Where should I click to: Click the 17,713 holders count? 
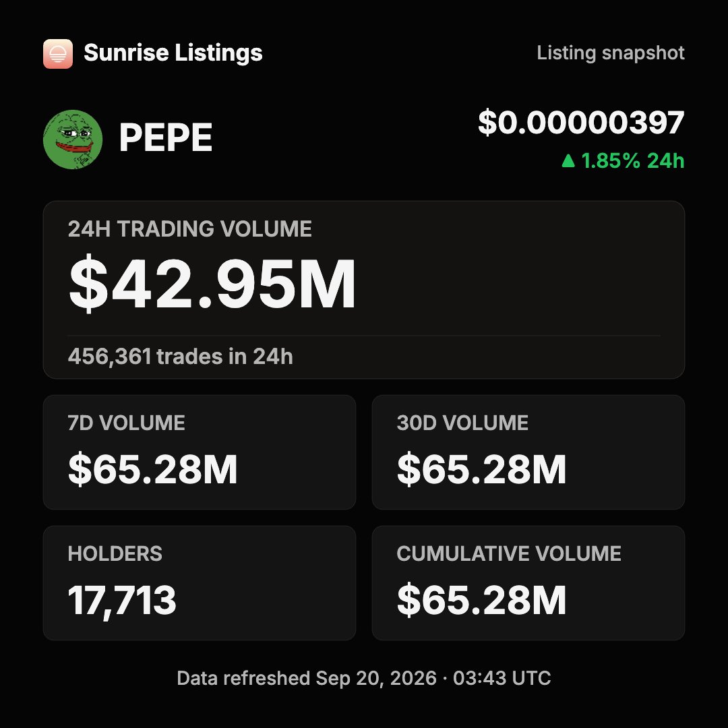[122, 601]
